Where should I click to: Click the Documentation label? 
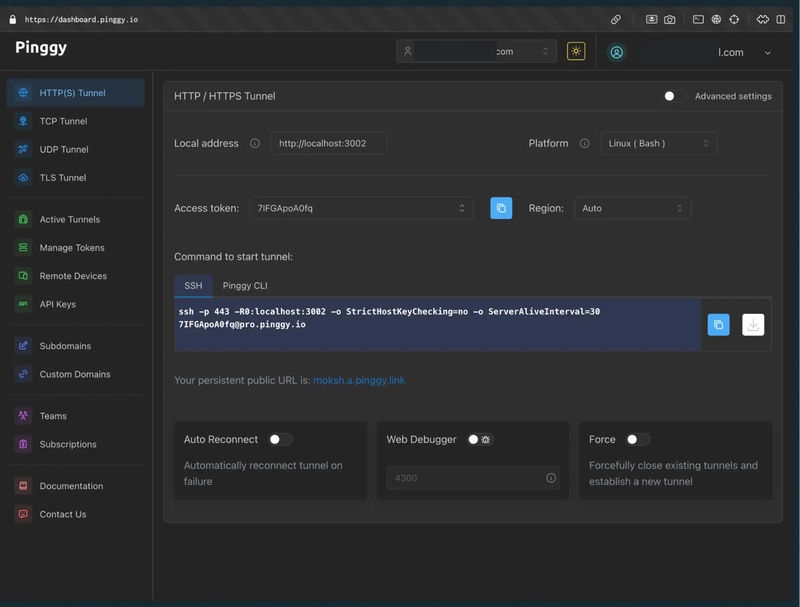71,486
